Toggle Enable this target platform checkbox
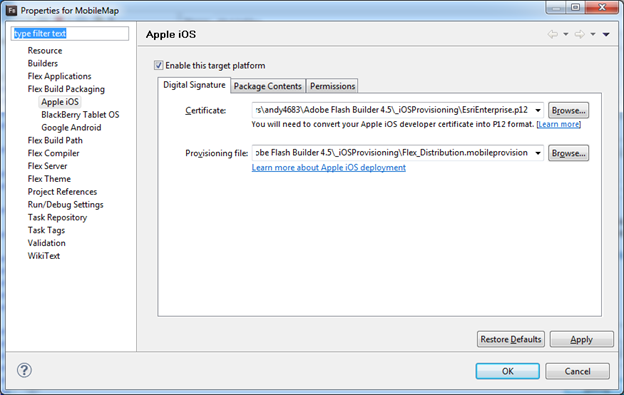Viewport: 624px width, 395px height. [x=158, y=65]
